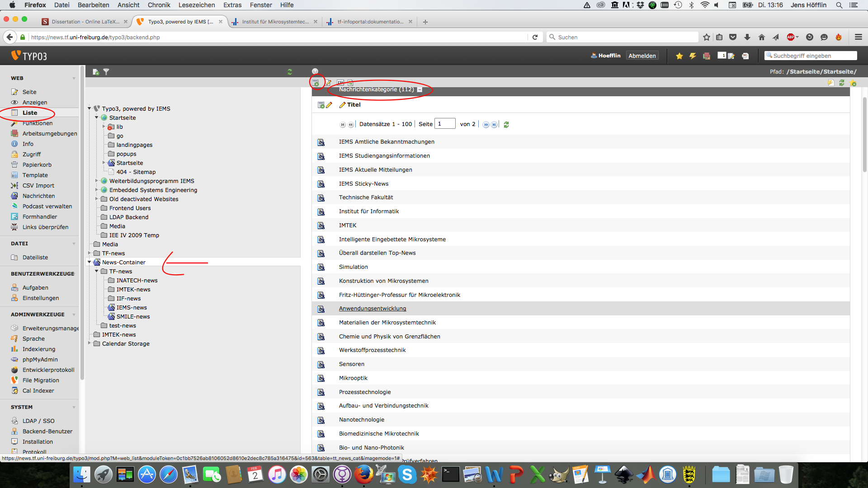The width and height of the screenshot is (868, 488).
Task: Expand Weiterbildungsprogramm IEMS node
Action: [x=97, y=181]
